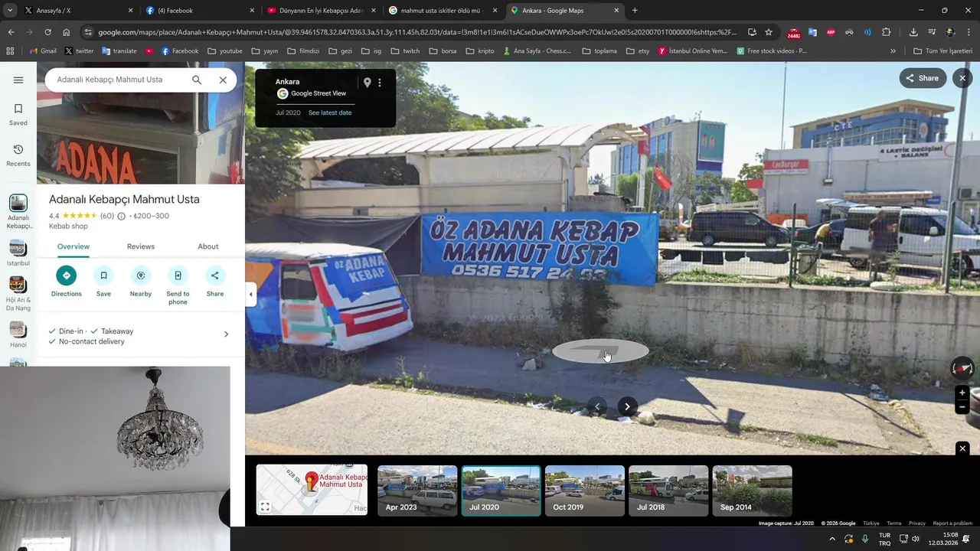Show more bookmarks with the double chevron
The width and height of the screenshot is (980, 551).
[893, 51]
